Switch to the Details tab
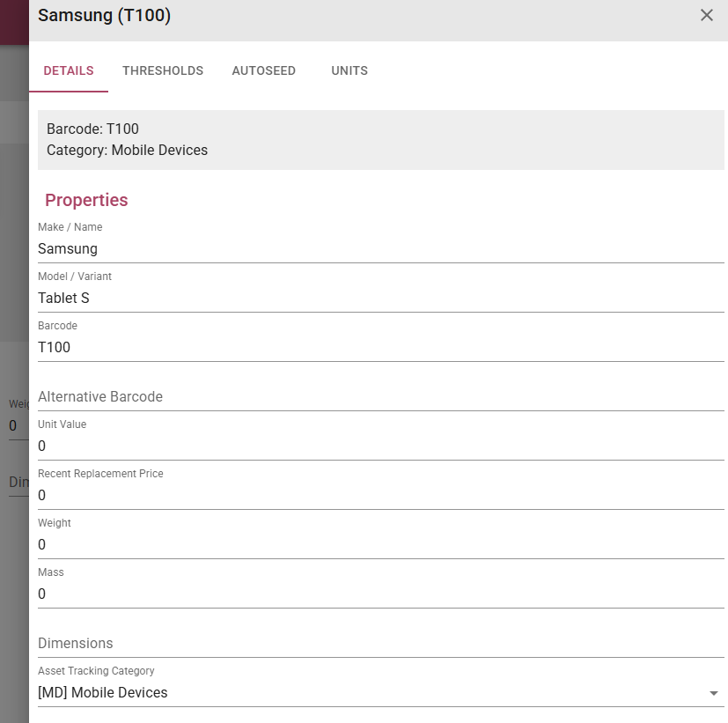The width and height of the screenshot is (728, 723). tap(69, 70)
